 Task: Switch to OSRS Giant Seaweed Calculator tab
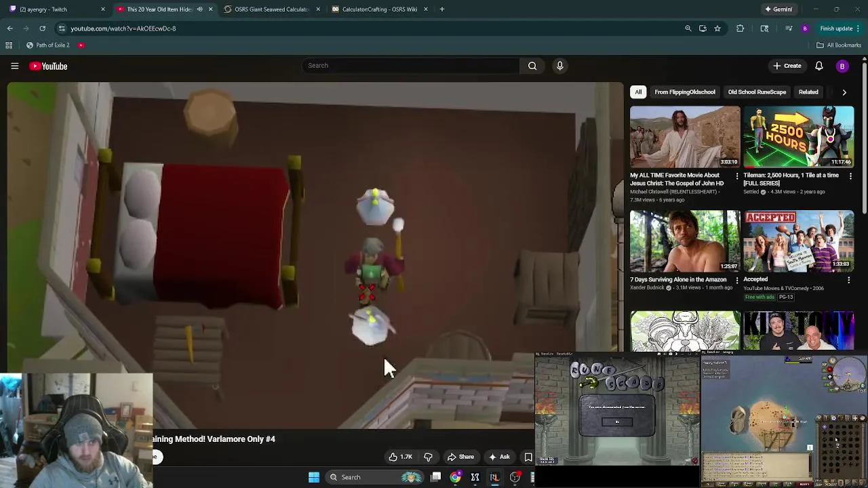271,9
